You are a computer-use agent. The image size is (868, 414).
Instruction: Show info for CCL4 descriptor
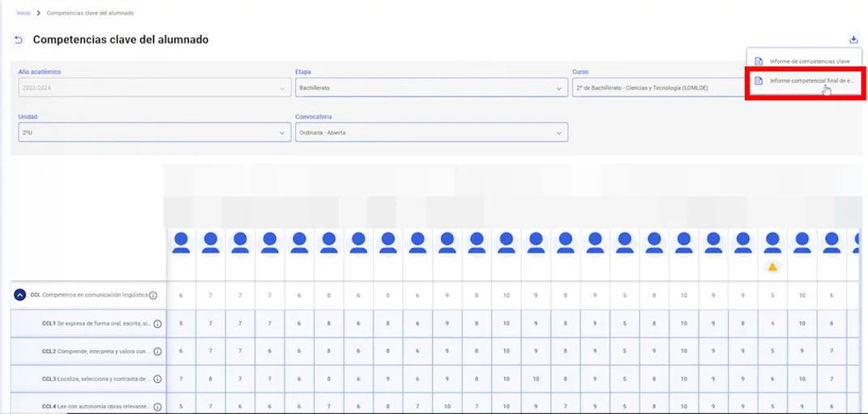pos(157,407)
